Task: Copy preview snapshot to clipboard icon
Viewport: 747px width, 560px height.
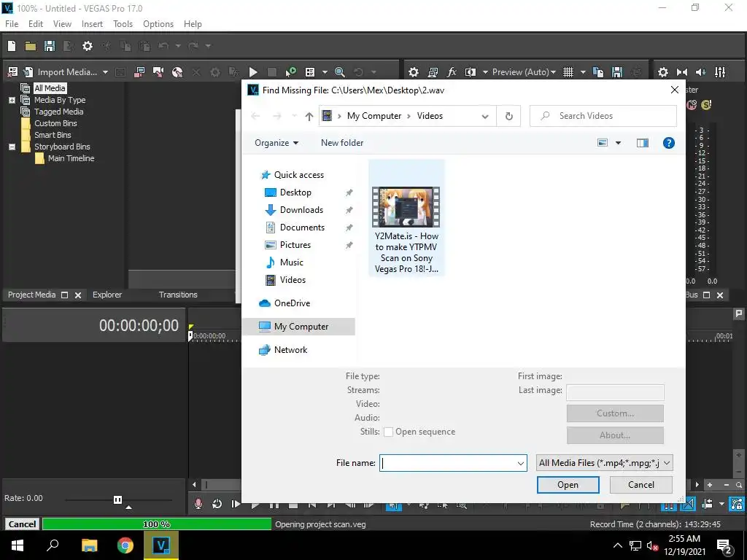Action: pos(598,72)
